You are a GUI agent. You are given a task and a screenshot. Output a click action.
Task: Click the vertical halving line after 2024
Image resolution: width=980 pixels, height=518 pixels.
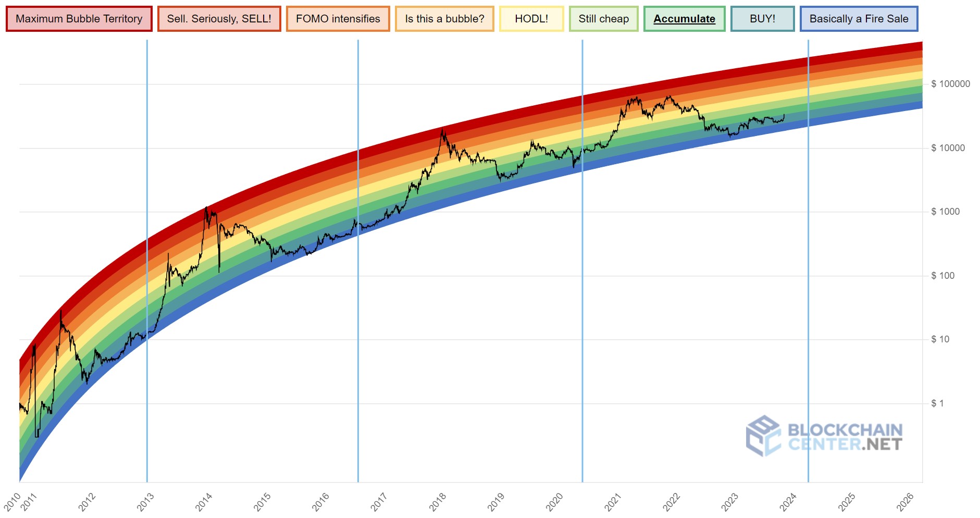coord(808,313)
